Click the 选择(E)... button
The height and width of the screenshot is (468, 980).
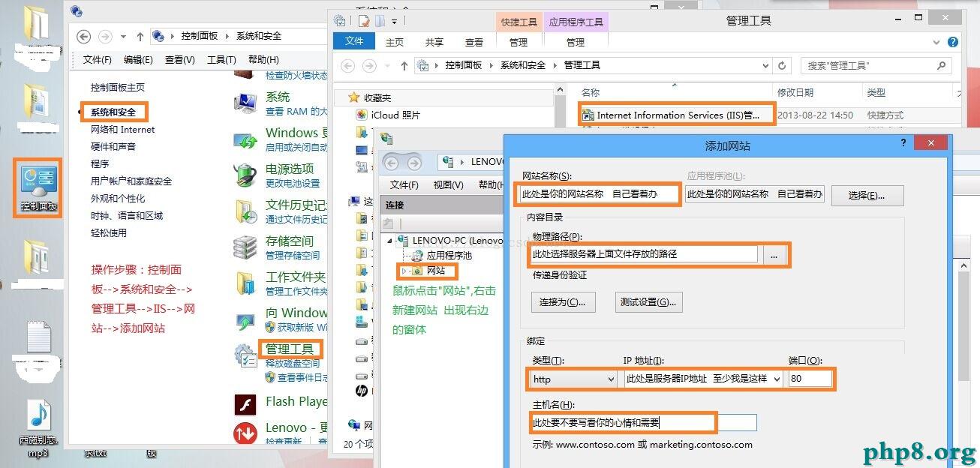click(x=867, y=195)
